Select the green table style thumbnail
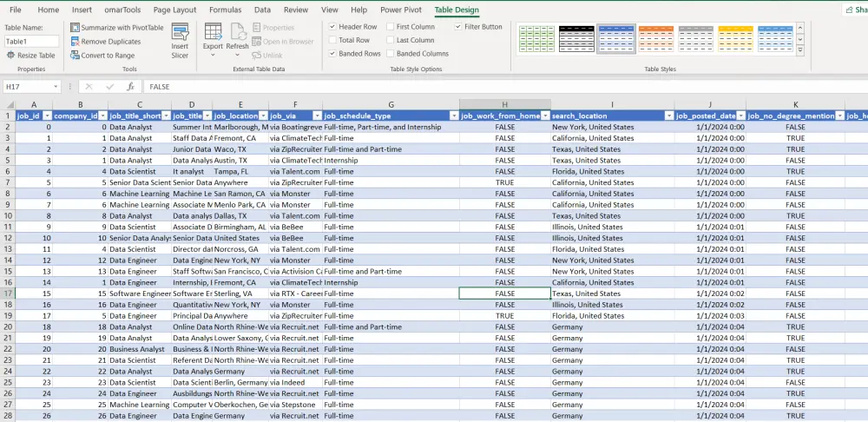The height and width of the screenshot is (422, 868). (x=536, y=39)
